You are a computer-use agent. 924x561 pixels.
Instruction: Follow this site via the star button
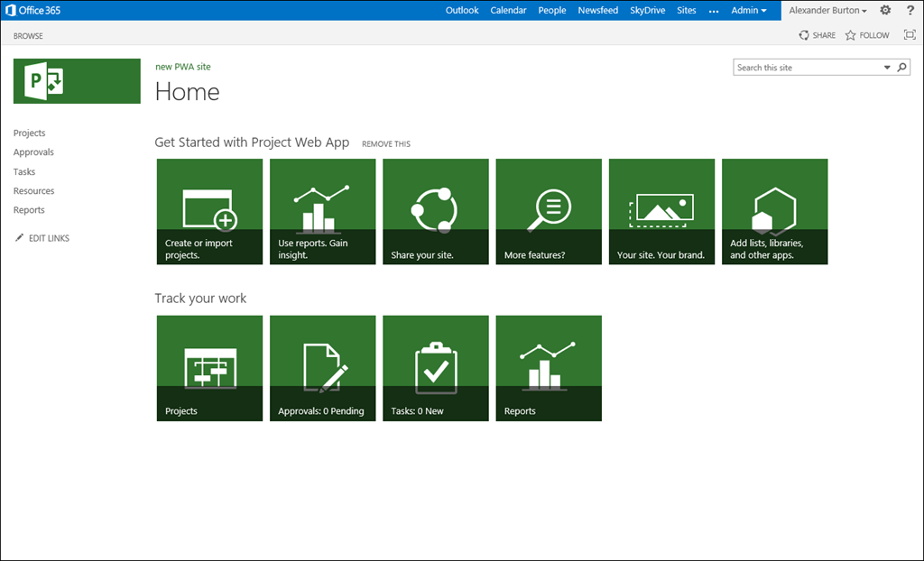pos(867,35)
